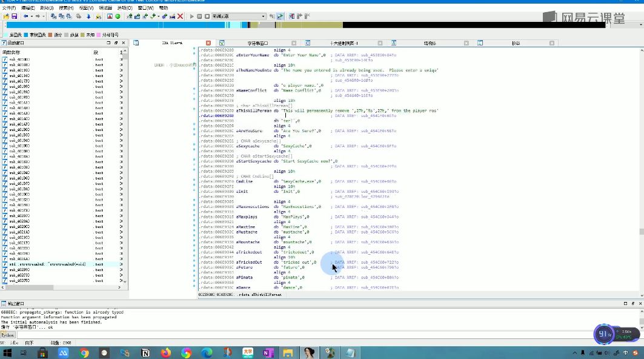Switch to the 字符串窗口 tab
Screen dimensions: 644x359
pos(257,43)
